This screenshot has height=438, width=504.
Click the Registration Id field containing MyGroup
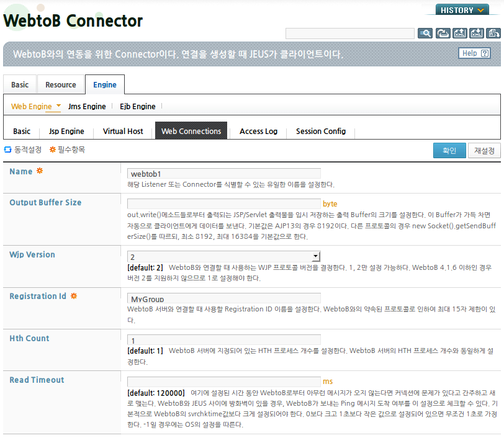pyautogui.click(x=223, y=298)
